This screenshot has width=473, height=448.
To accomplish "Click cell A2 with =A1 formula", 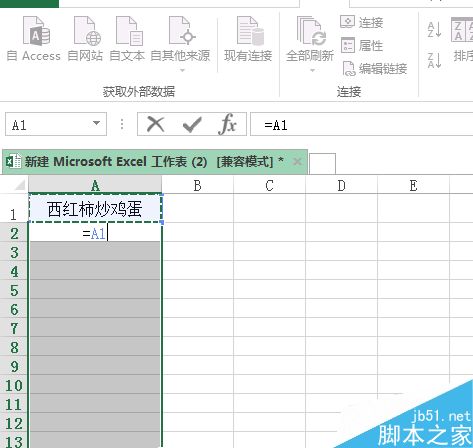I will (95, 232).
